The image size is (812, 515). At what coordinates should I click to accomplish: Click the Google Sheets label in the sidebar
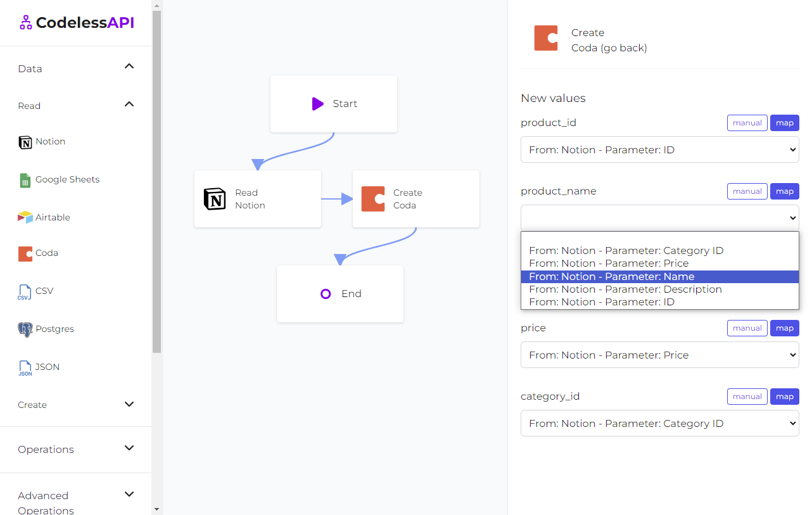67,179
